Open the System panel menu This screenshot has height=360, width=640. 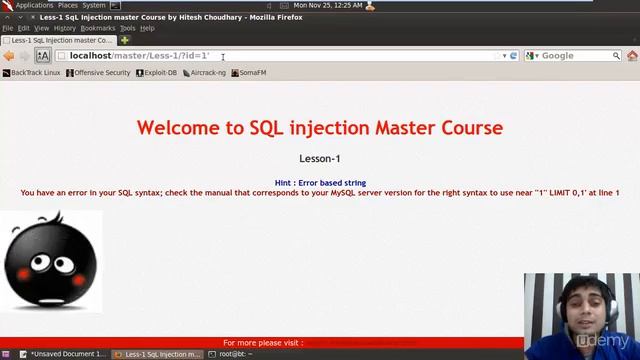coord(94,5)
